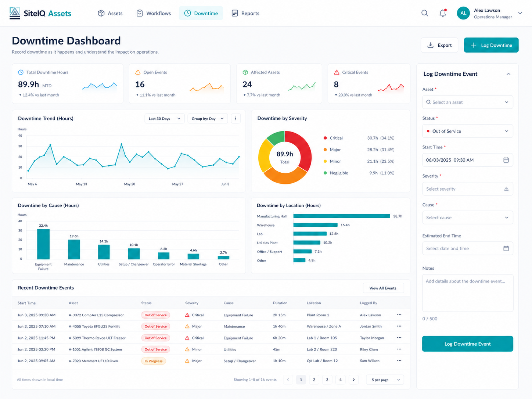Open the search icon in header
Viewport: 532px width, 399px height.
click(x=425, y=13)
